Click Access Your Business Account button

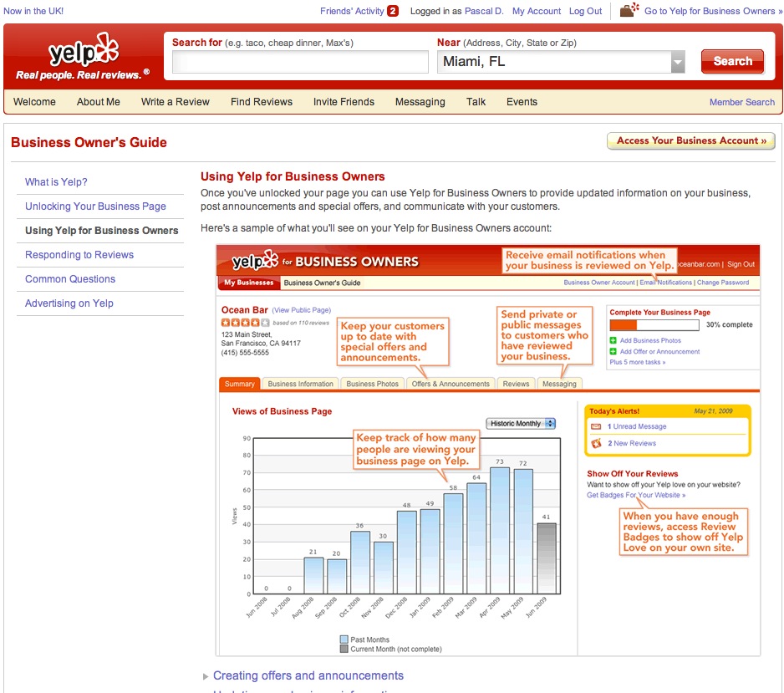(x=690, y=141)
